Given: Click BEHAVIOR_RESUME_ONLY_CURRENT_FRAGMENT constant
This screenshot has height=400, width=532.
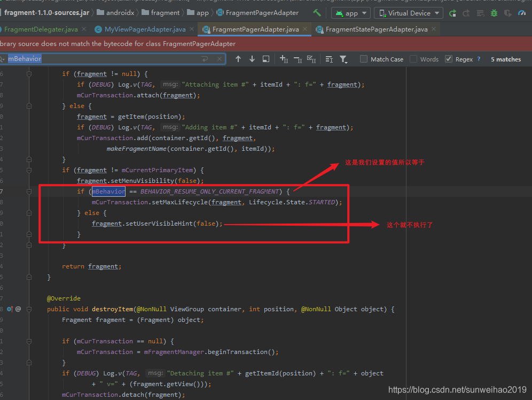Looking at the screenshot, I should [x=209, y=191].
